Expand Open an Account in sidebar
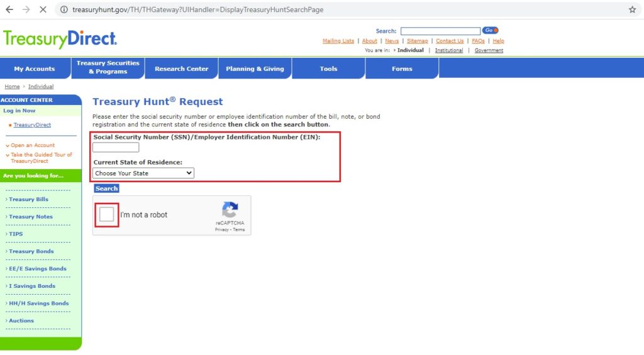Viewport: 644px width, 355px height. tap(33, 145)
